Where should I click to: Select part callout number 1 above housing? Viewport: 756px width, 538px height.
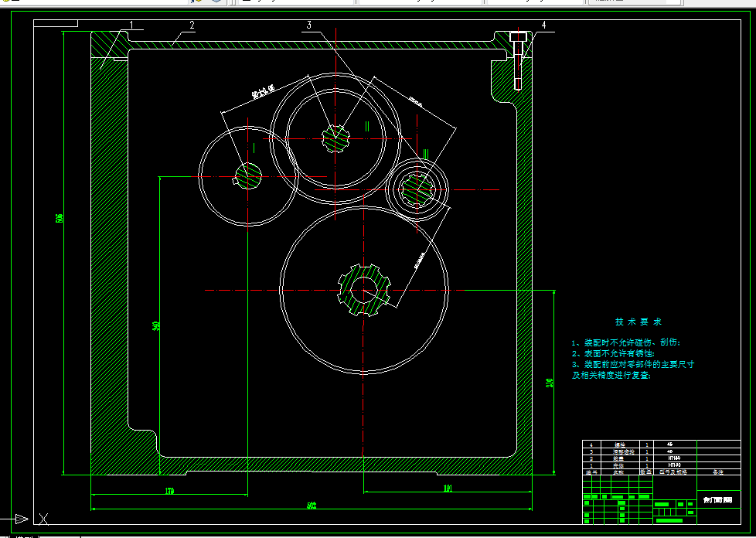coord(131,25)
